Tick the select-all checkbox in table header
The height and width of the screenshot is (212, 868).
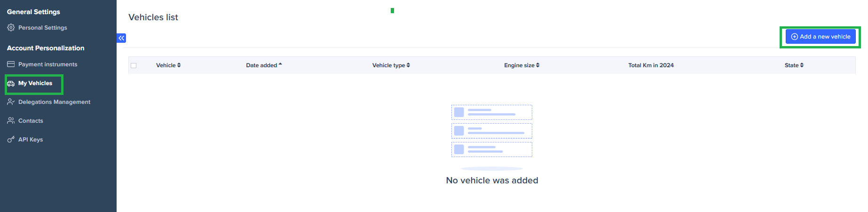134,65
